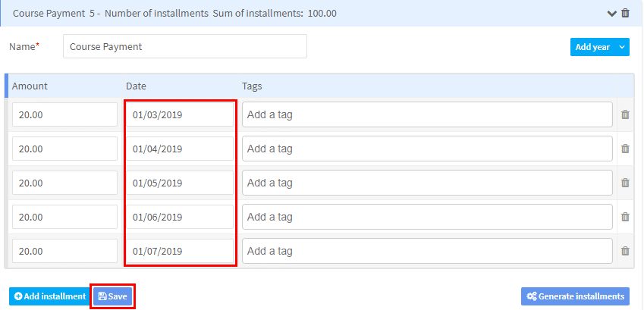The height and width of the screenshot is (310, 644).
Task: Click the first row's amount field
Action: pos(65,114)
